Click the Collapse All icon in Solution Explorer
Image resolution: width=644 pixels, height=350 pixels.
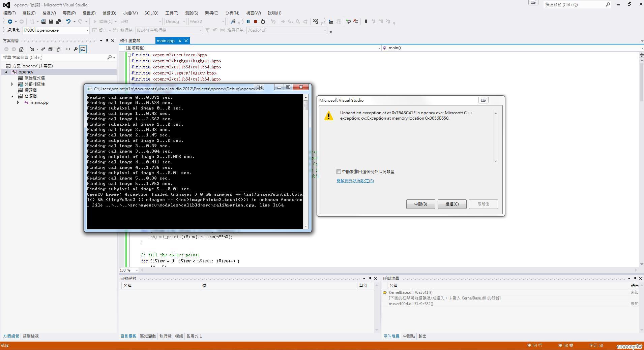click(51, 49)
